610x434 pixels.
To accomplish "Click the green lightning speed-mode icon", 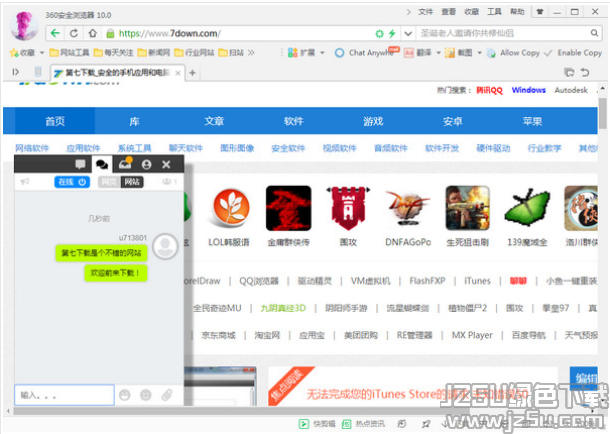I will (x=392, y=33).
